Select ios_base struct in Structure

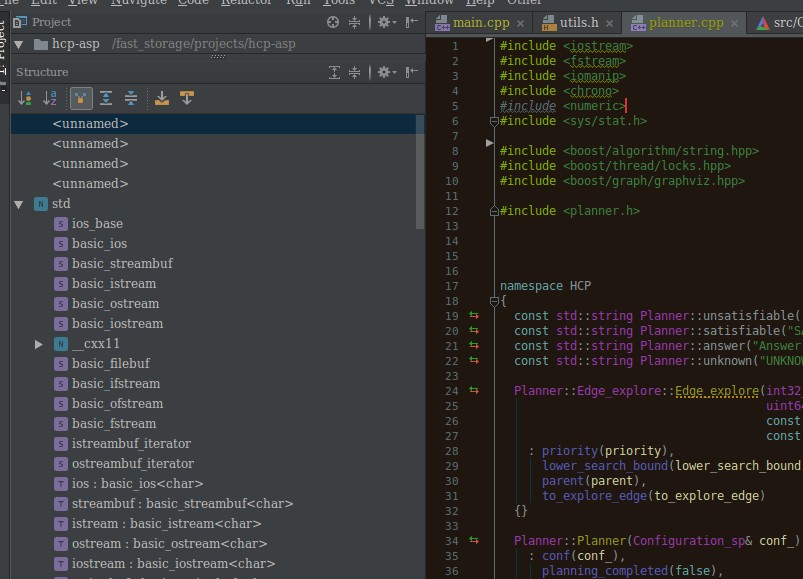pyautogui.click(x=97, y=224)
